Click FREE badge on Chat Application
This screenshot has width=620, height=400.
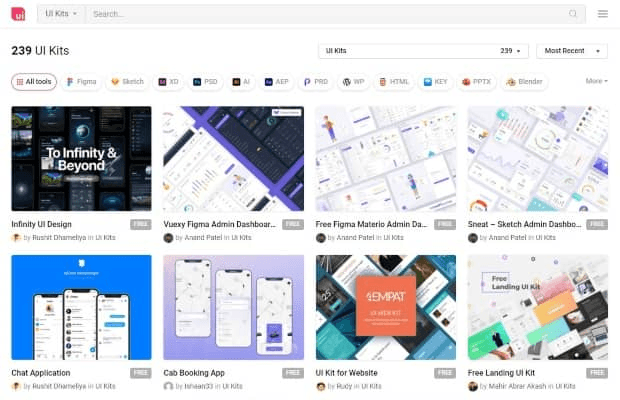(141, 373)
